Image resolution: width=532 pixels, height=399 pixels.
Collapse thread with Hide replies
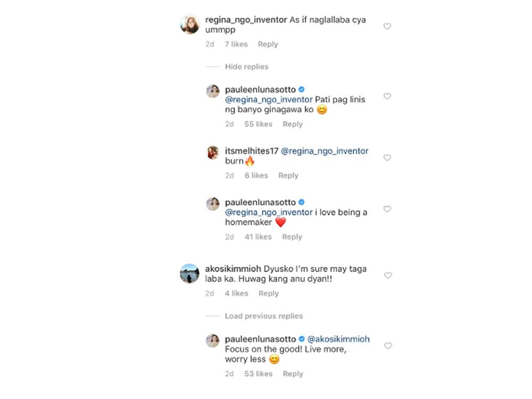point(247,66)
